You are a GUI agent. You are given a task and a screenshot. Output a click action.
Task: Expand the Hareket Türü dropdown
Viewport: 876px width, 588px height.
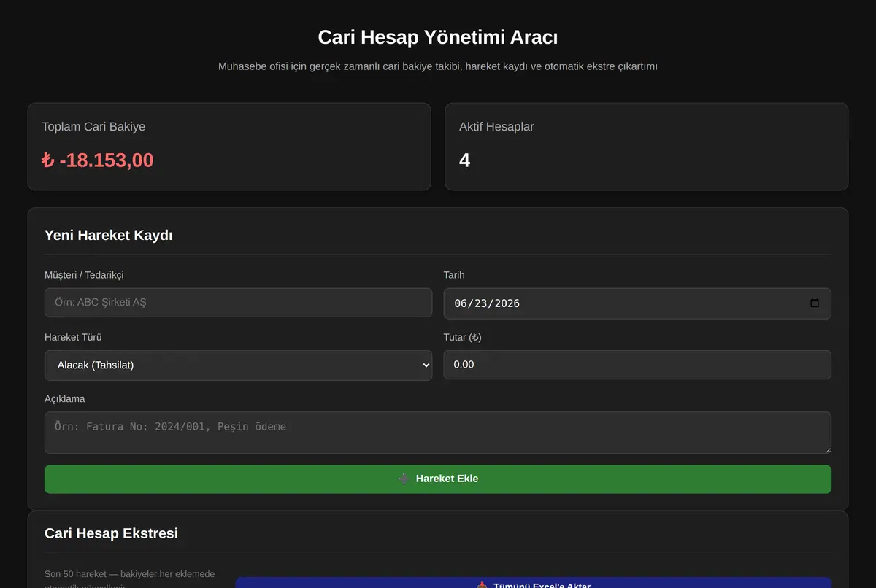tap(238, 365)
